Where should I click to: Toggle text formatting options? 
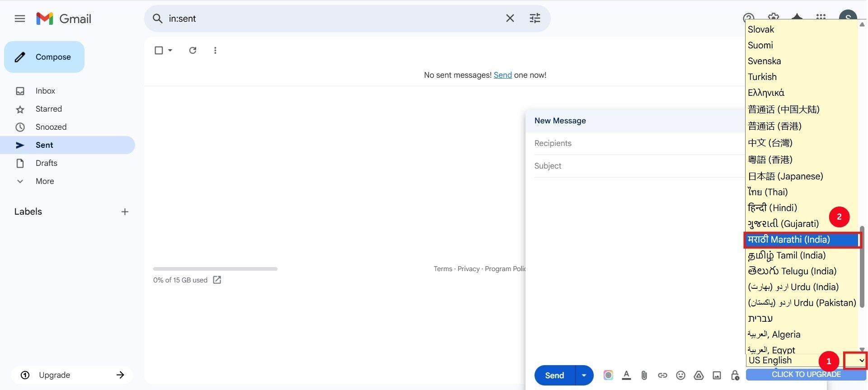(x=626, y=375)
